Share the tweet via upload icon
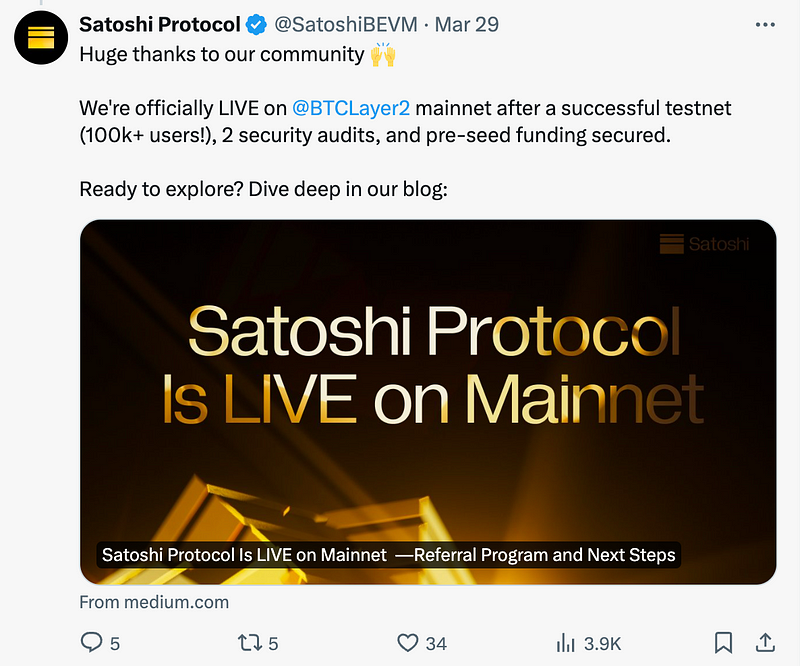This screenshot has height=666, width=800. (765, 643)
